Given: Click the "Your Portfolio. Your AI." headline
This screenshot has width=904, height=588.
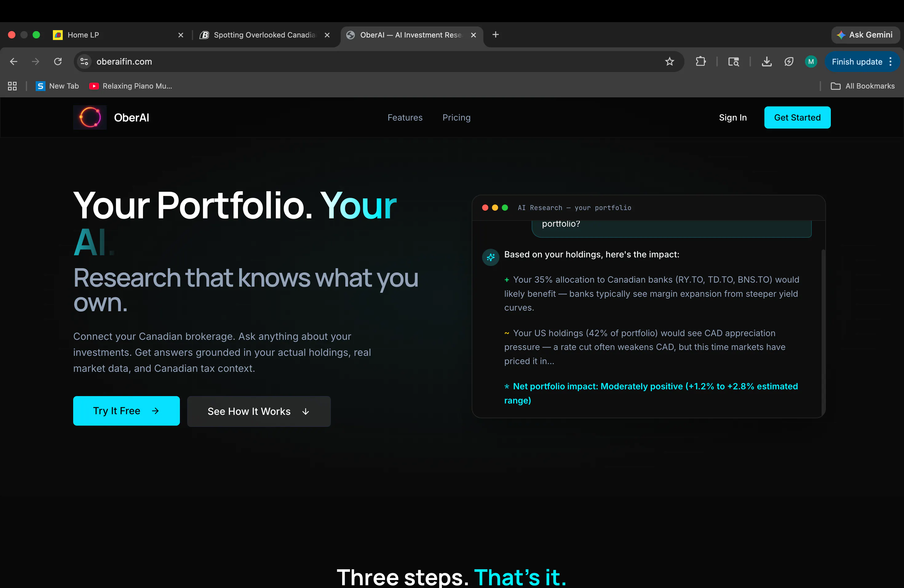Looking at the screenshot, I should 235,223.
